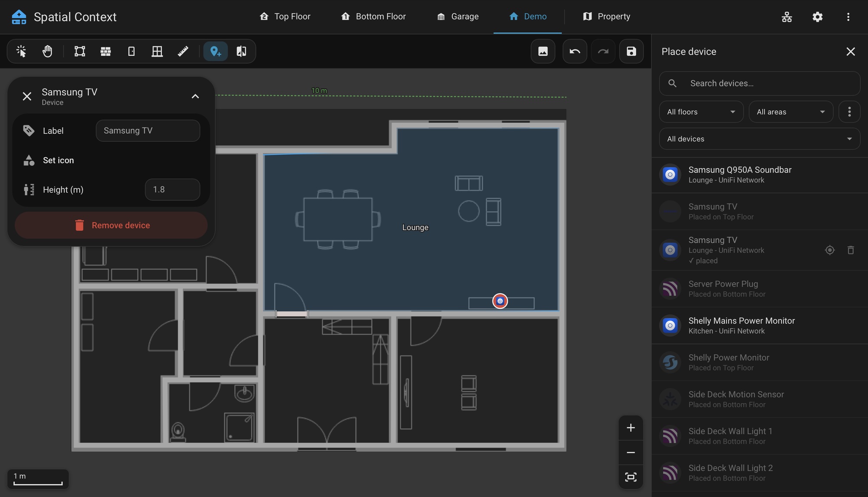Undo the last change

[x=575, y=51]
